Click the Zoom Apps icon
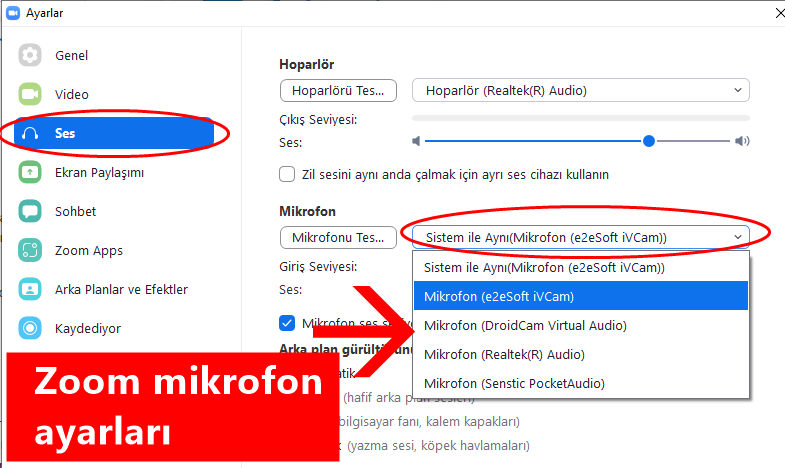Image resolution: width=785 pixels, height=468 pixels. 30,250
